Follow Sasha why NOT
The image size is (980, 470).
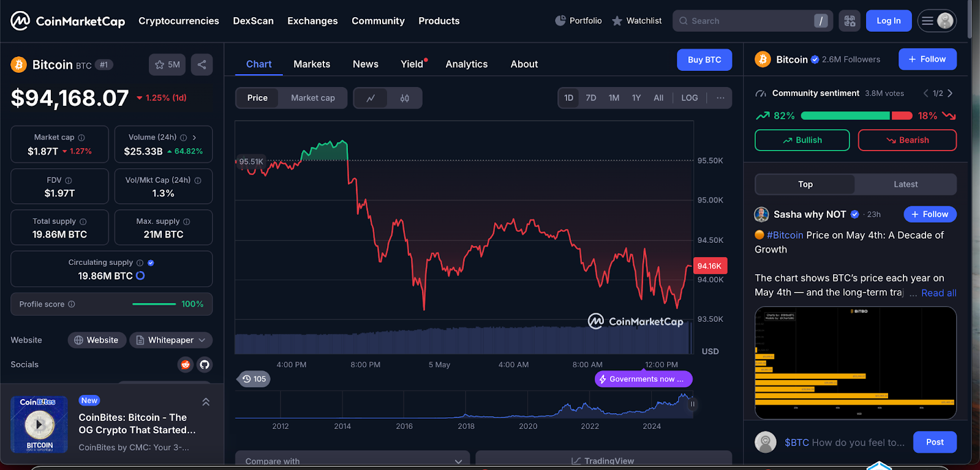tap(930, 214)
